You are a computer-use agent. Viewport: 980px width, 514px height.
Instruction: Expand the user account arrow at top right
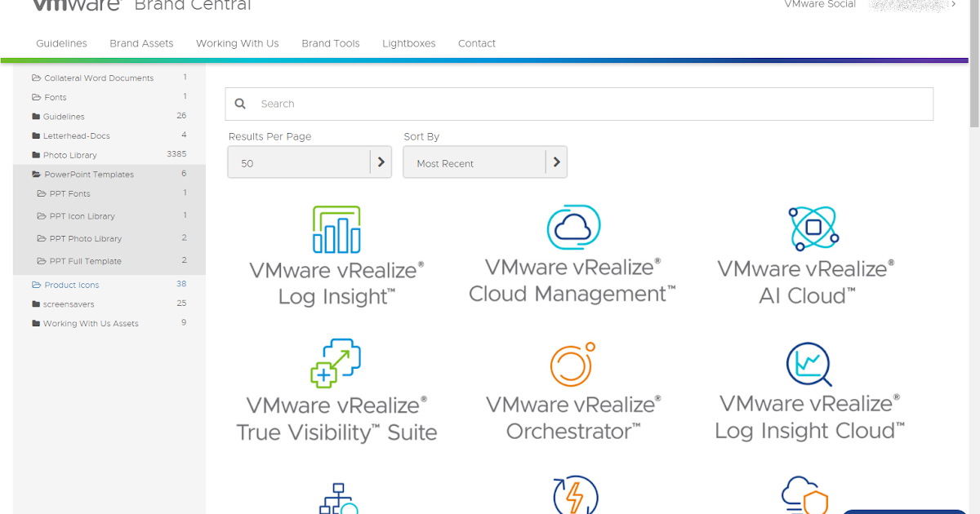[x=953, y=5]
